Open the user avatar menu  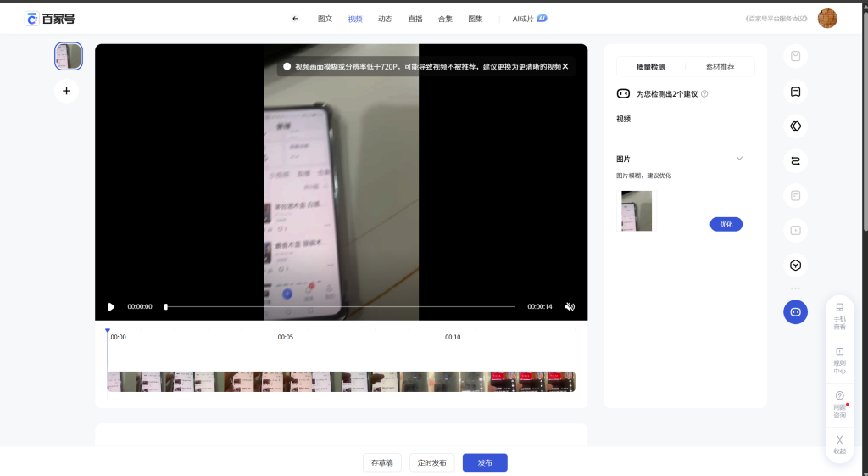click(826, 19)
